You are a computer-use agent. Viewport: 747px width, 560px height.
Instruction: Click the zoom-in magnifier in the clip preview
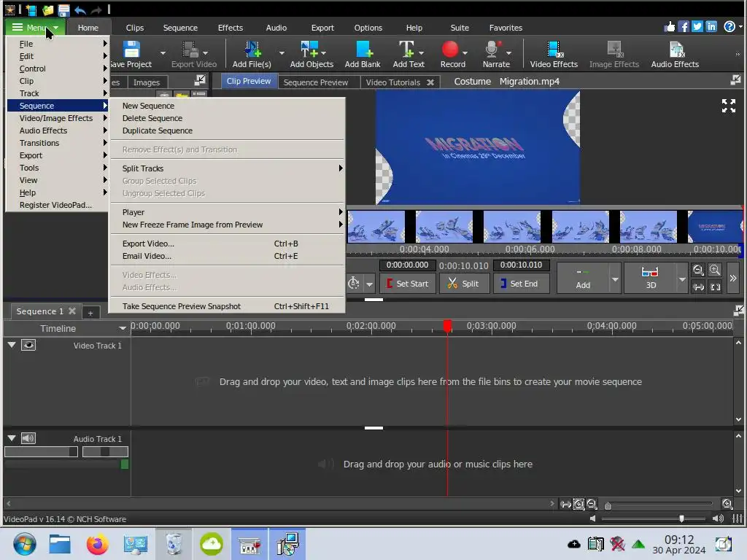click(x=715, y=270)
